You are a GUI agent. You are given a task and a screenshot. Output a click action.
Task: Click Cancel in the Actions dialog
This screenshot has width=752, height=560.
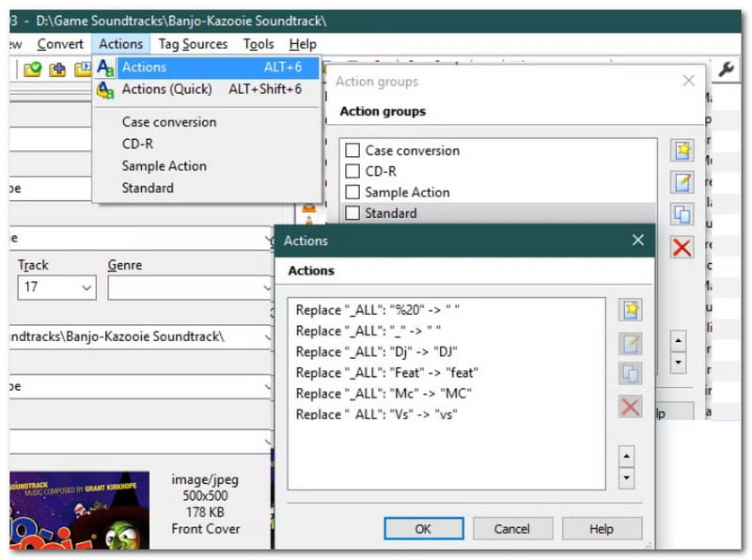[512, 529]
